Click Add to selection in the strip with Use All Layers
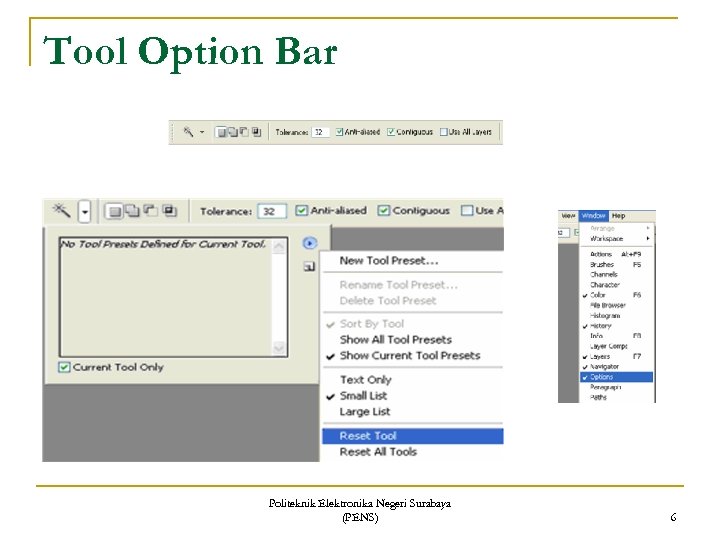 [x=233, y=132]
